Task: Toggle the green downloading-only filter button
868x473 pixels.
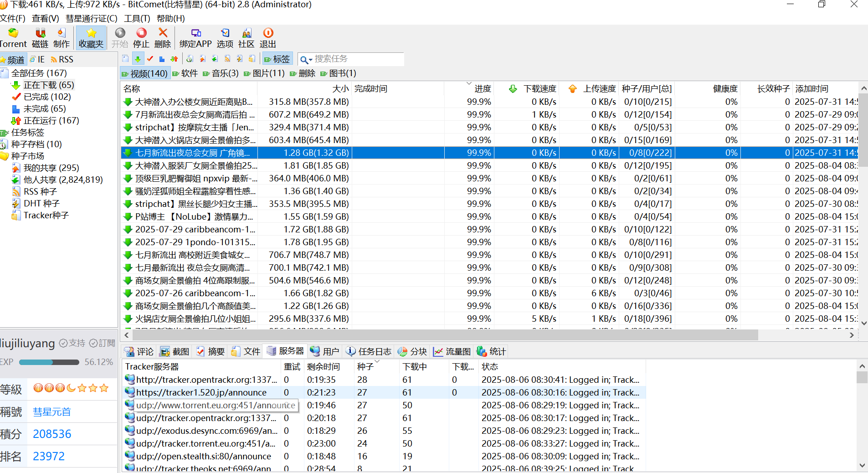Action: (x=138, y=59)
